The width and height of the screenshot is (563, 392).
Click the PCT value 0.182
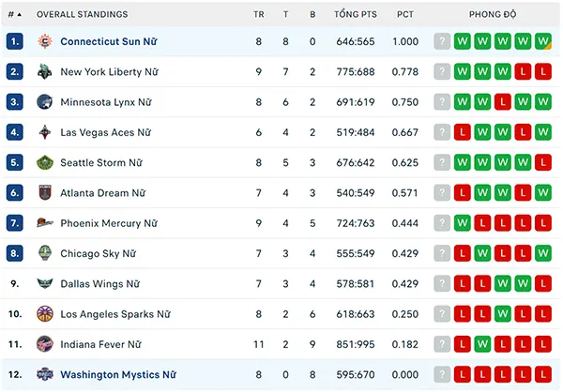(405, 344)
